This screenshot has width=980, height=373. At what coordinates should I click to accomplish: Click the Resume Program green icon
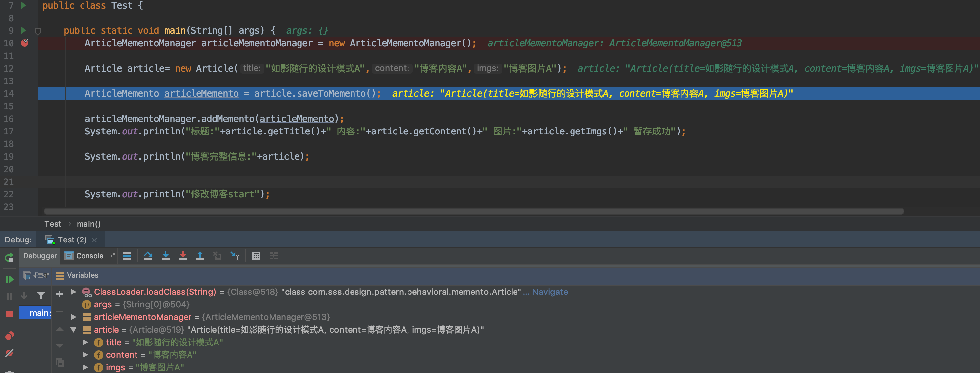pos(10,279)
